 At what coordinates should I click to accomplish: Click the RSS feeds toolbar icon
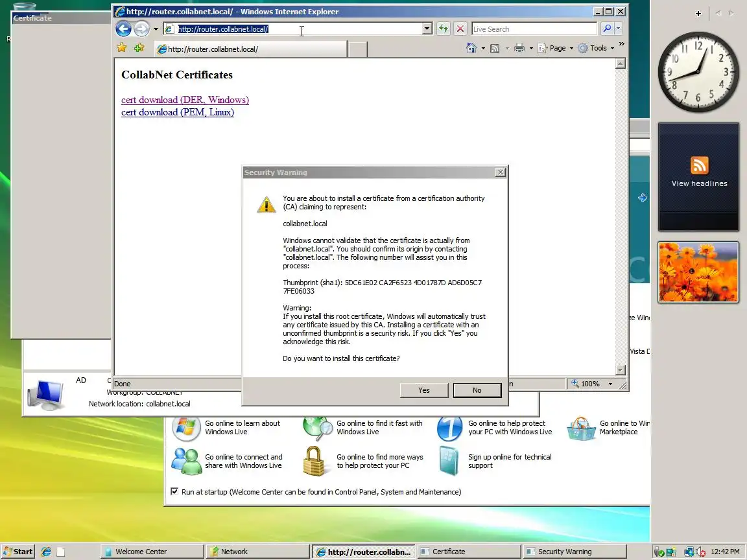pos(495,48)
